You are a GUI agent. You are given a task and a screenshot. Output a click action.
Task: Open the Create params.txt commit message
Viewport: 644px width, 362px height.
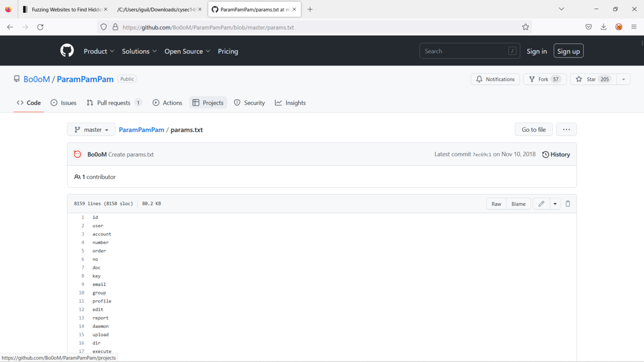click(131, 154)
